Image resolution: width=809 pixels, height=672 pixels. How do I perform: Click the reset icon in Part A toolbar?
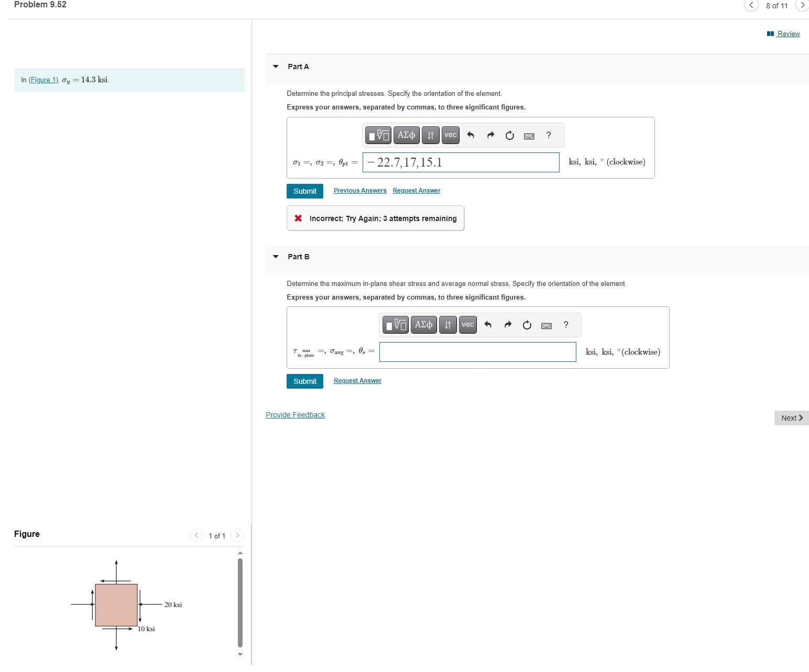pyautogui.click(x=509, y=135)
